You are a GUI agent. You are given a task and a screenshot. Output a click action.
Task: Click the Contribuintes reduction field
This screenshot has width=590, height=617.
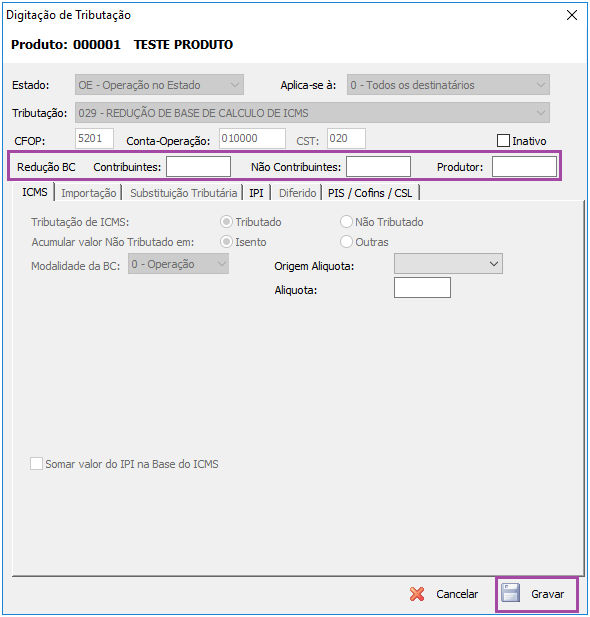tap(198, 166)
